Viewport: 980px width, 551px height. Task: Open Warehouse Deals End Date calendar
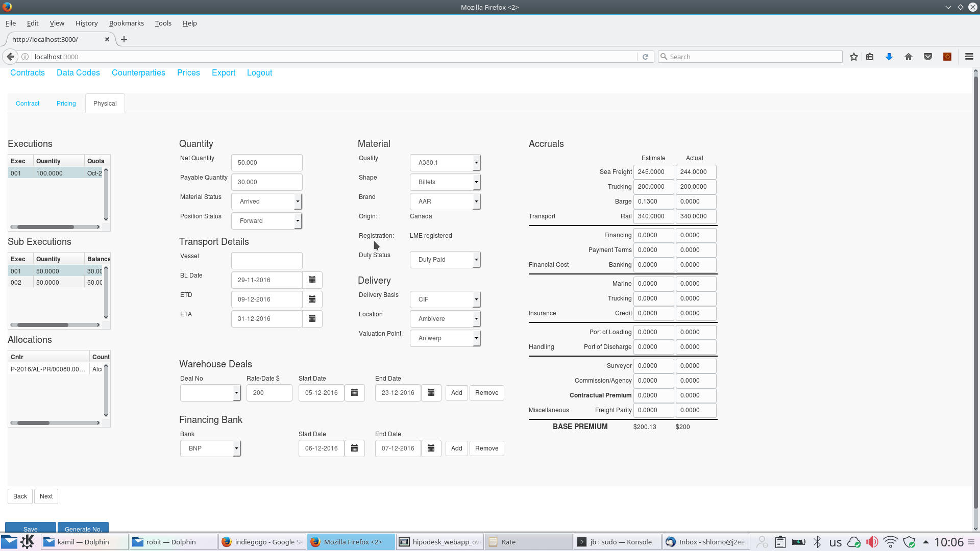click(x=431, y=393)
